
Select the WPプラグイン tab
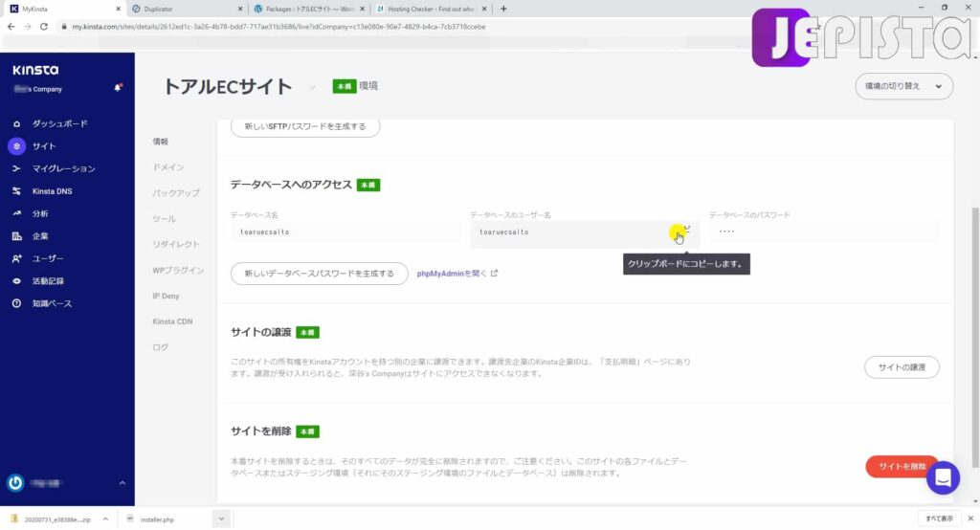178,271
